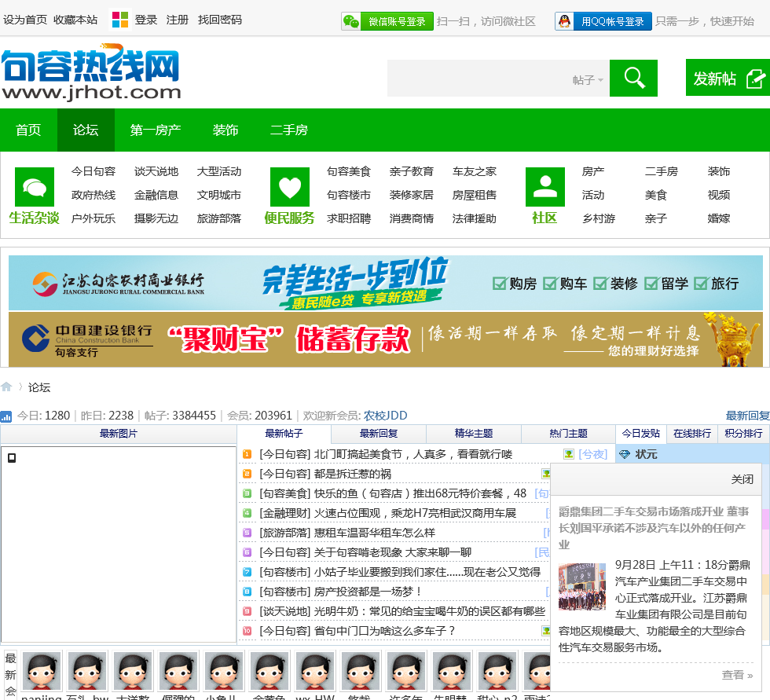Click the 设为首页 link
Viewport: 770px width, 700px height.
[25, 20]
